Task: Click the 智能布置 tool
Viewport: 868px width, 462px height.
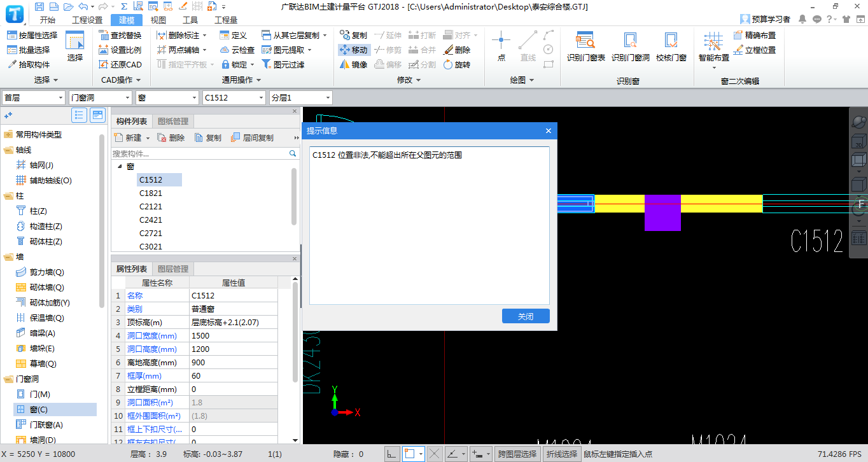Action: 713,50
